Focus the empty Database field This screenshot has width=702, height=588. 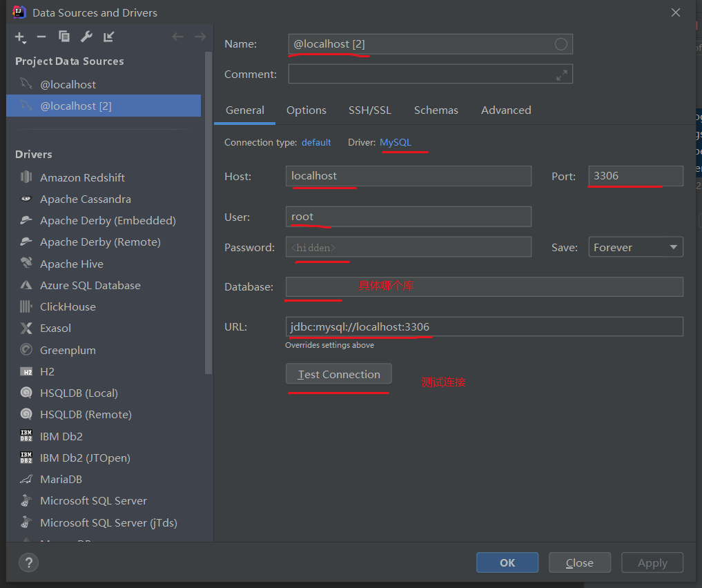(485, 287)
